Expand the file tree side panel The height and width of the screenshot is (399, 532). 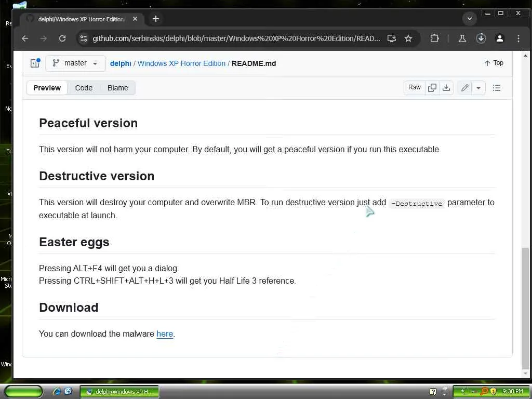(x=35, y=63)
